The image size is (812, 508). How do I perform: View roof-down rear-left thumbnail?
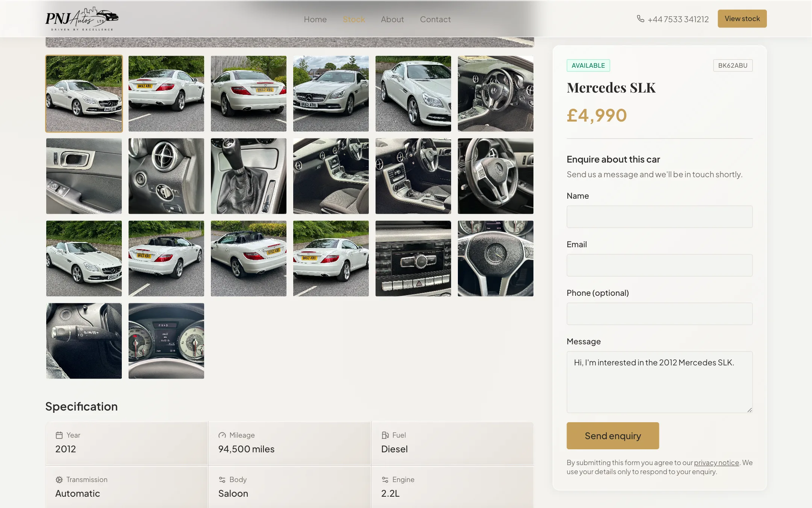pyautogui.click(x=166, y=259)
